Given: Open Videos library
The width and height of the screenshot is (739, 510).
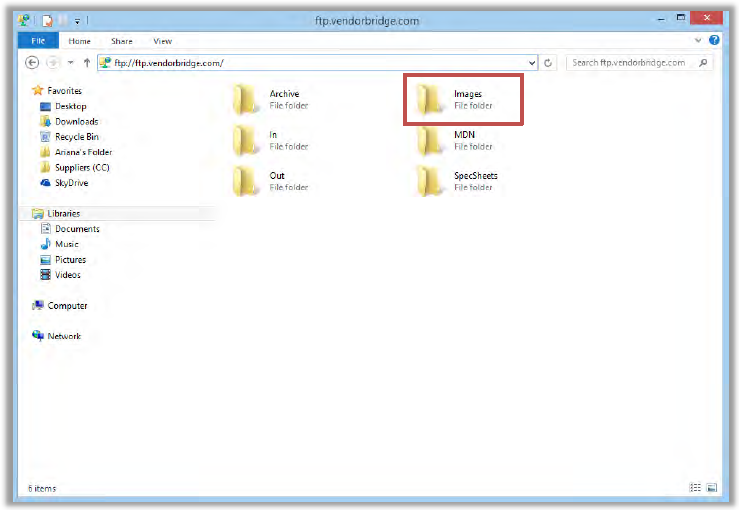Looking at the screenshot, I should (60, 275).
